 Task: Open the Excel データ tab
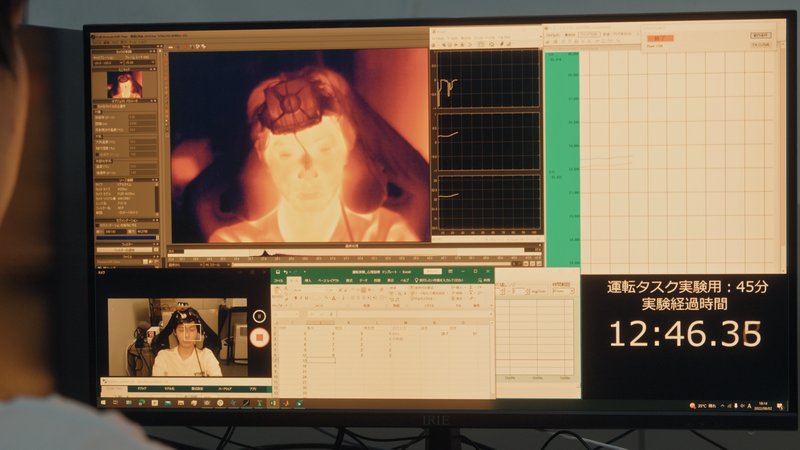pyautogui.click(x=363, y=281)
